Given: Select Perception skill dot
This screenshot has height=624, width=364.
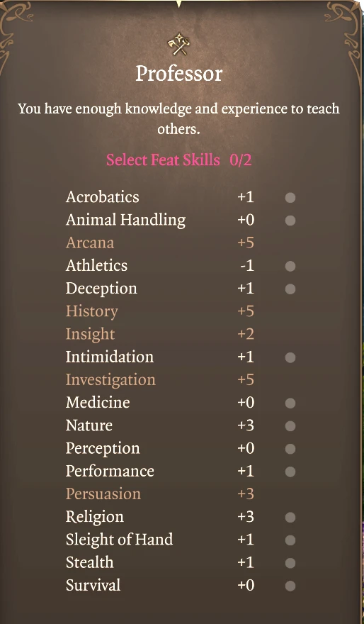Looking at the screenshot, I should coord(290,448).
